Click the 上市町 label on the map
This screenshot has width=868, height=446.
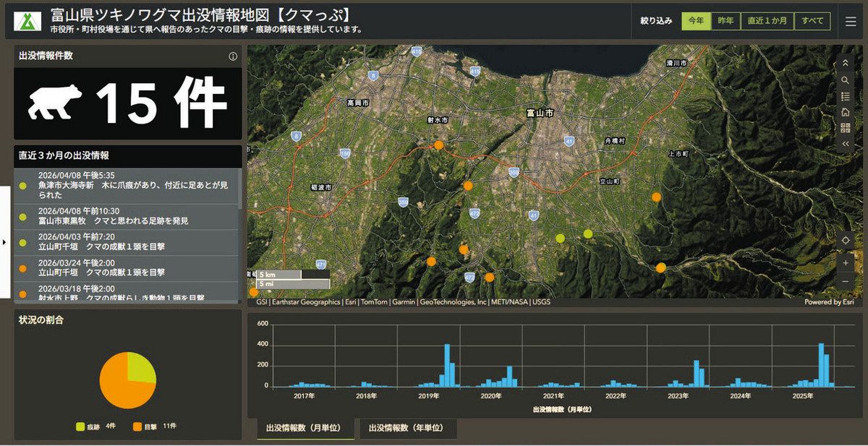678,154
